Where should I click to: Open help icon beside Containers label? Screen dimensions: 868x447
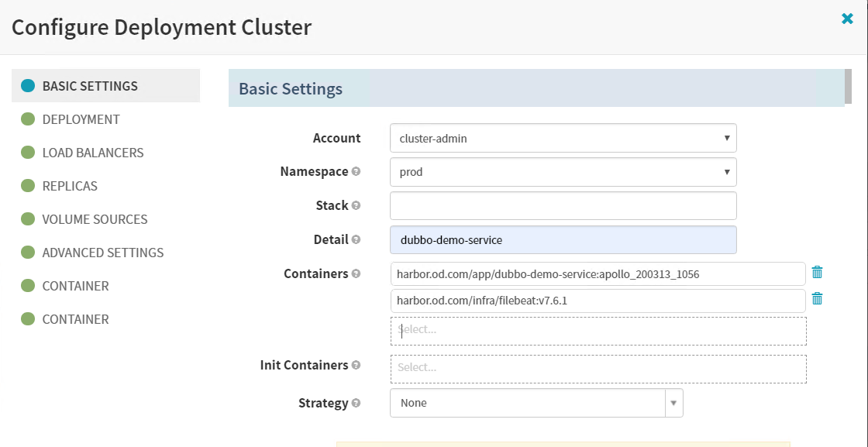click(356, 274)
